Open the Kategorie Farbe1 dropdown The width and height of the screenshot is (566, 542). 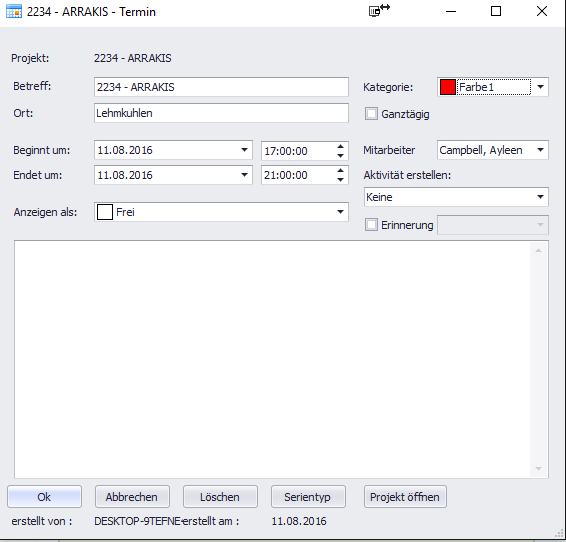[x=540, y=87]
